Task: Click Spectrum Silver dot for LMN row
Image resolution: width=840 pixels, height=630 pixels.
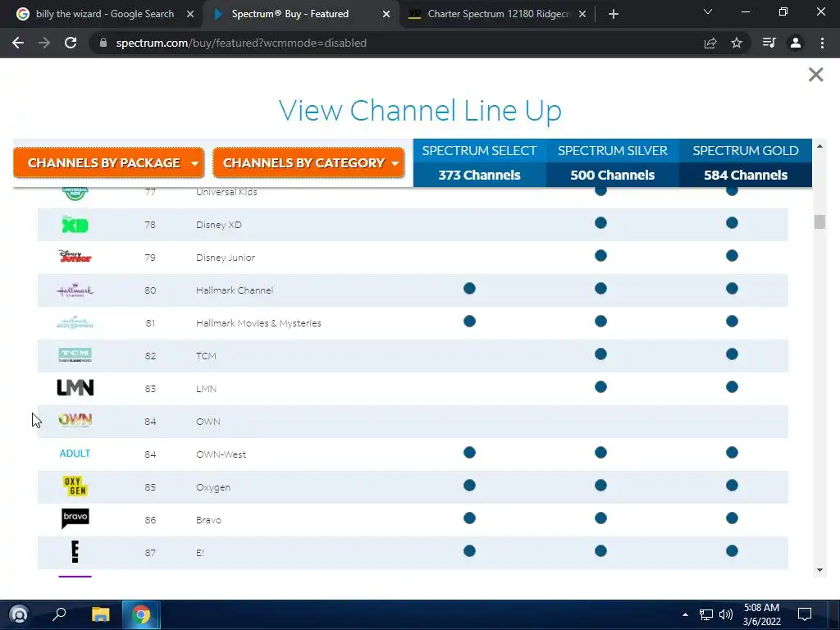Action: pos(600,387)
